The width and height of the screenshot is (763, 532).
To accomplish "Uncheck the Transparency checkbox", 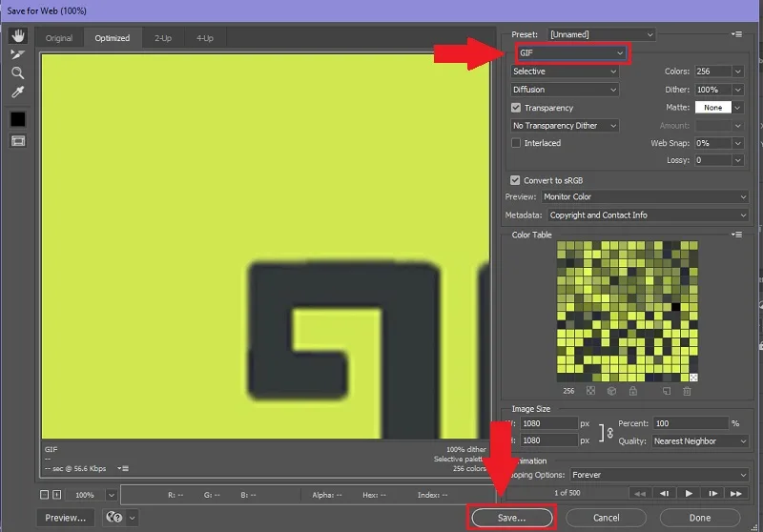I will coord(516,108).
